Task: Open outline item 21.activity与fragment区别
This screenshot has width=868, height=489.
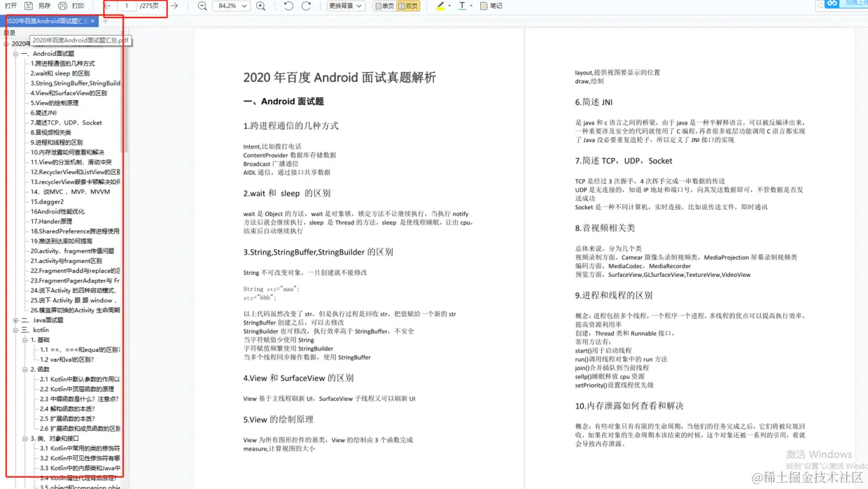Action: tap(66, 261)
